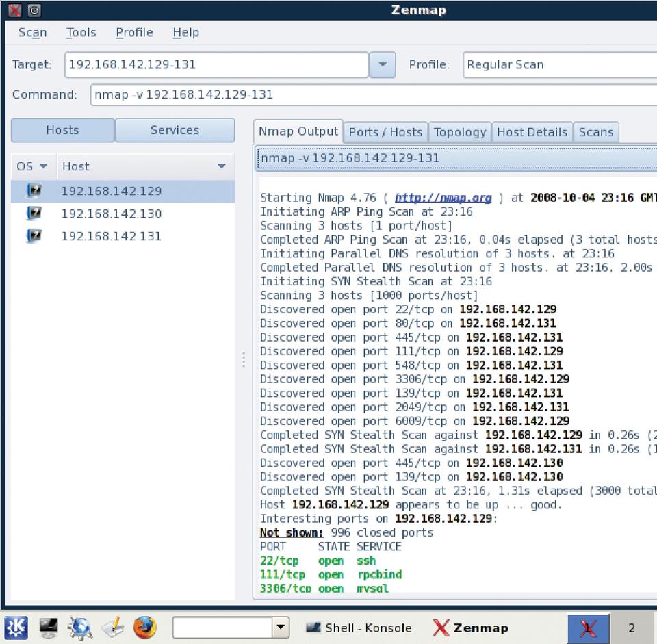Launch Firefox from the taskbar
The image size is (657, 644).
(144, 627)
